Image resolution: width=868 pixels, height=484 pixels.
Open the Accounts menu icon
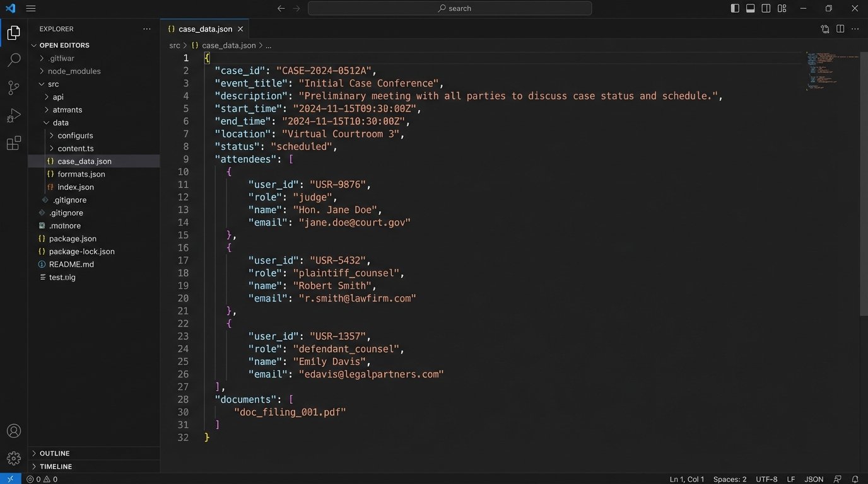click(13, 431)
